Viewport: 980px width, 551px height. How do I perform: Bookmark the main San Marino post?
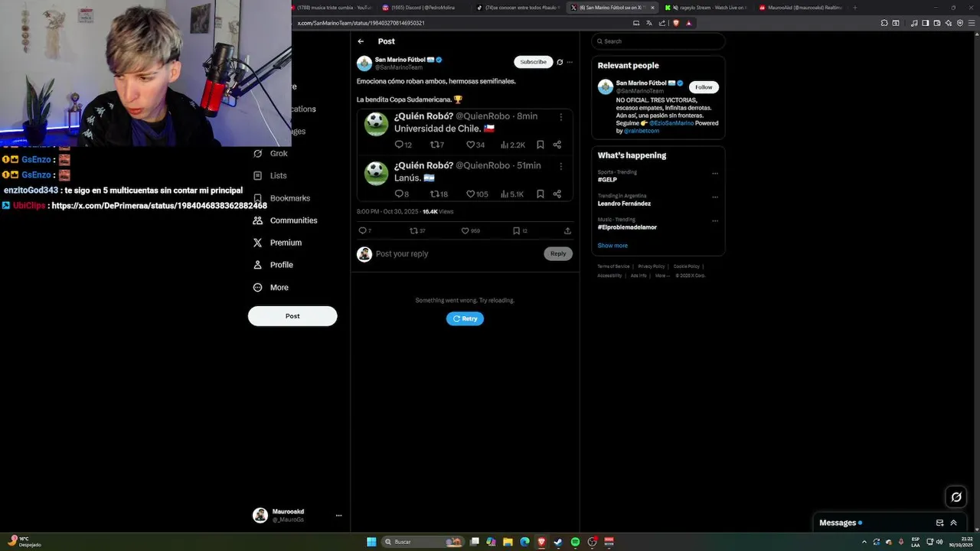[516, 230]
